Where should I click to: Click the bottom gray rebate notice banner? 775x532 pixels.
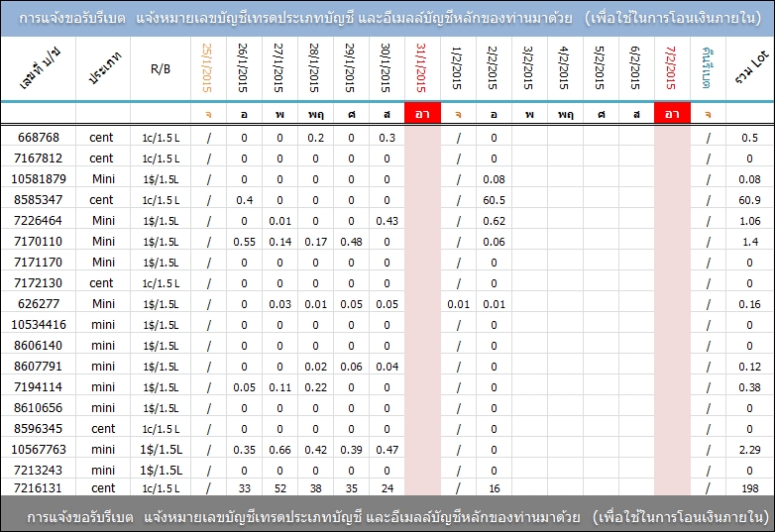coord(387,514)
